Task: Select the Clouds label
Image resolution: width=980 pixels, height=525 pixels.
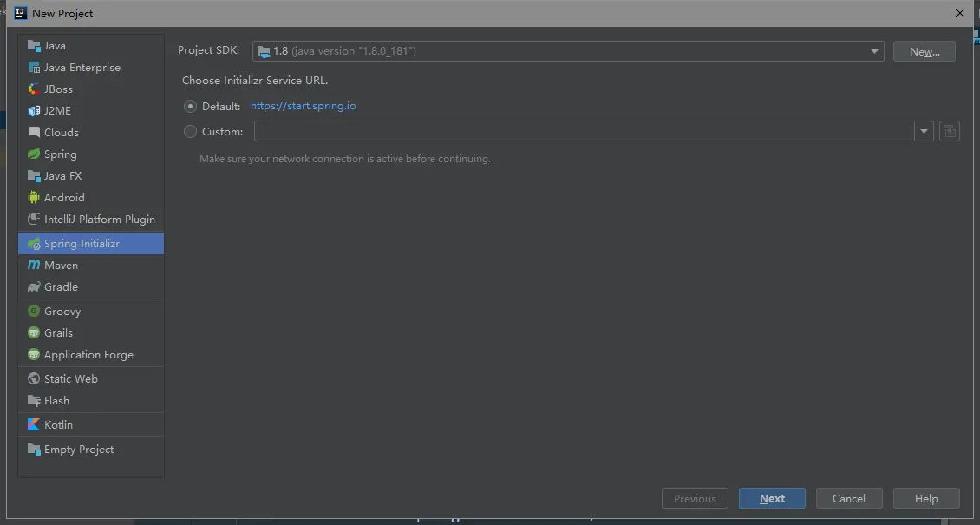Action: [62, 133]
